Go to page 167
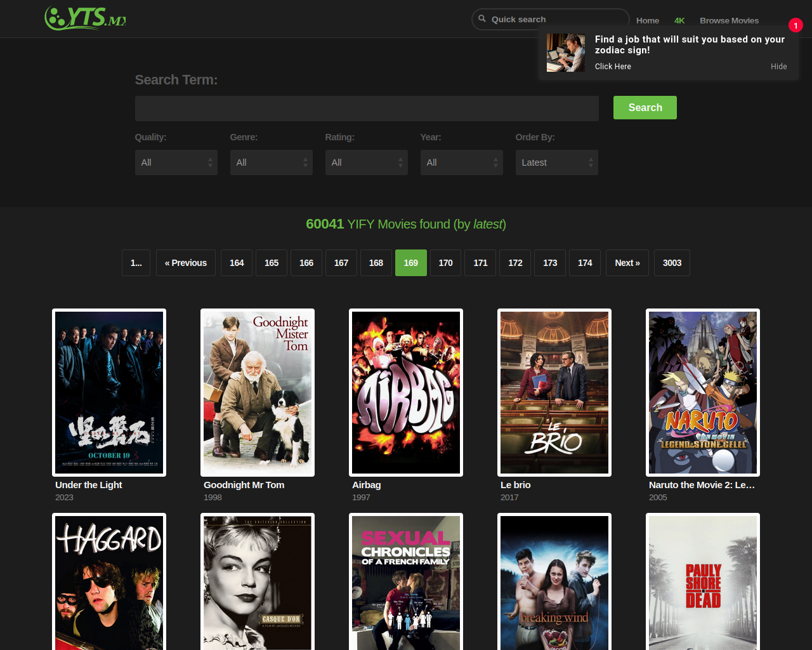Image resolution: width=812 pixels, height=650 pixels. point(341,263)
